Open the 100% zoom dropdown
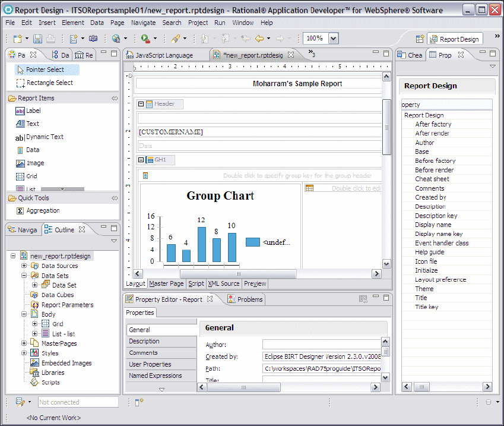Image resolution: width=504 pixels, height=426 pixels. coord(333,38)
